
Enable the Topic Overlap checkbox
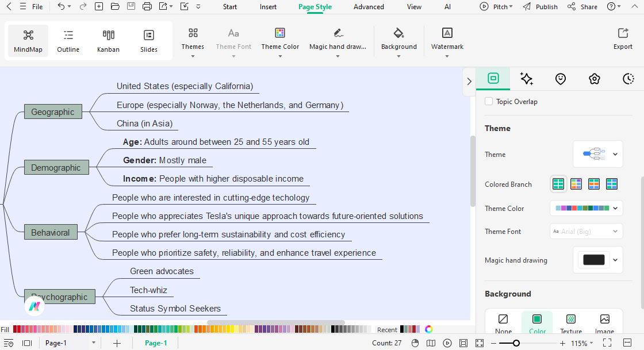pyautogui.click(x=489, y=101)
